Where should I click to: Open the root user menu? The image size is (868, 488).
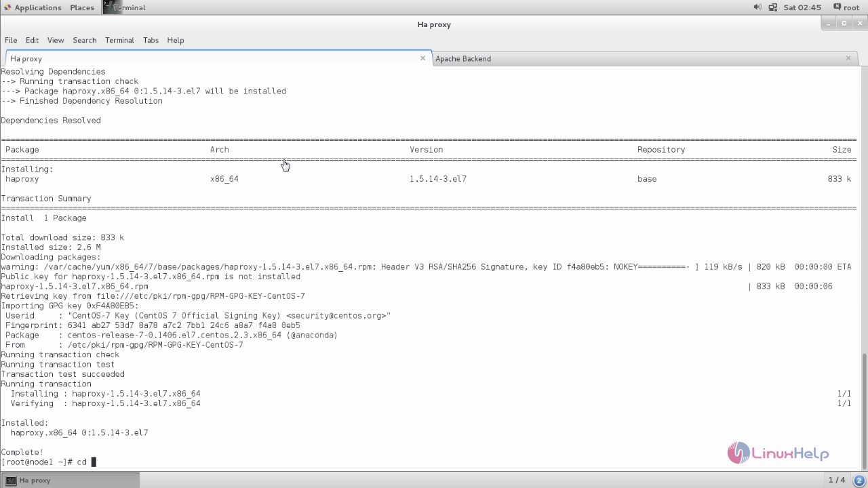[846, 7]
